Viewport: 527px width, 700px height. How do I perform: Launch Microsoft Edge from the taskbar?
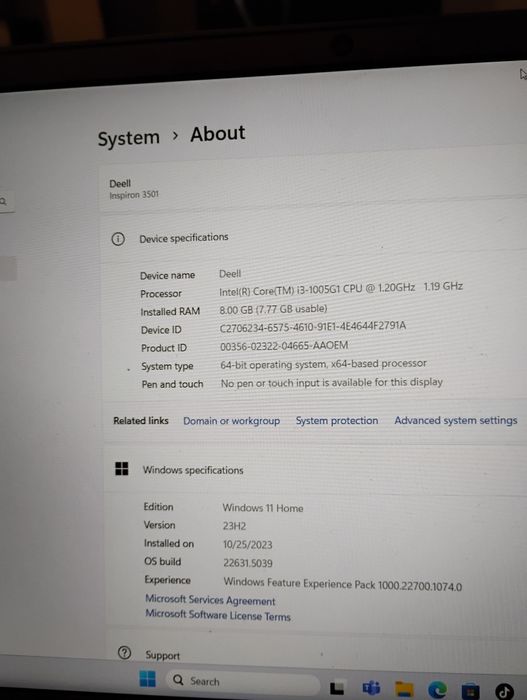437,690
